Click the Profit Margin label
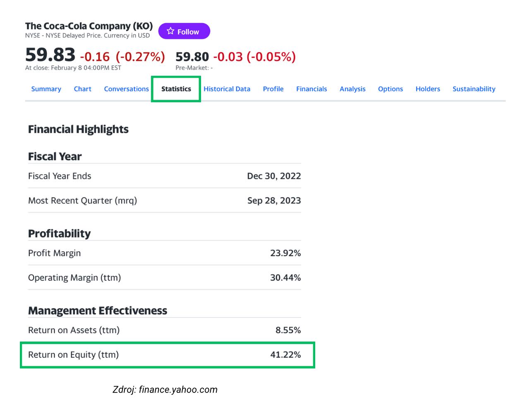532x414 pixels. 55,253
